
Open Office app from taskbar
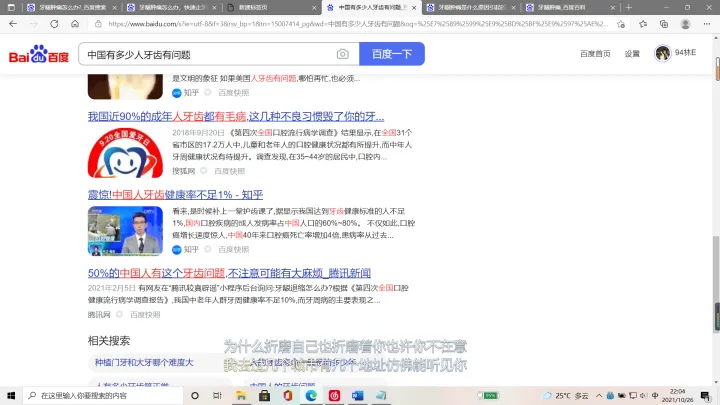click(288, 395)
